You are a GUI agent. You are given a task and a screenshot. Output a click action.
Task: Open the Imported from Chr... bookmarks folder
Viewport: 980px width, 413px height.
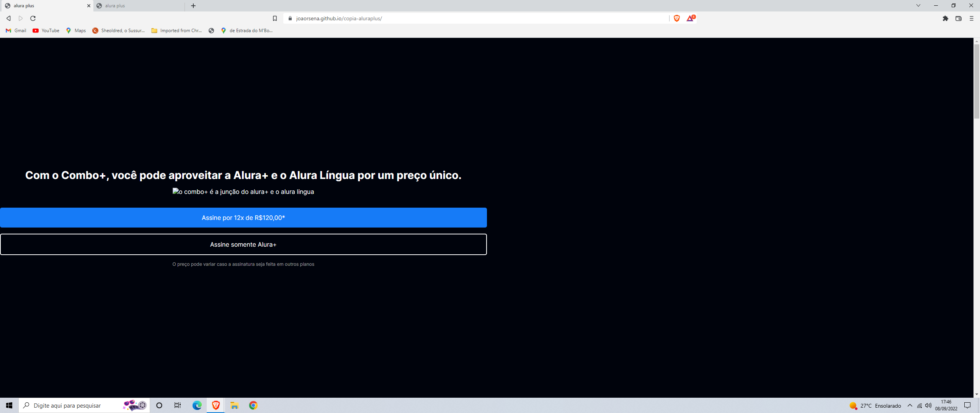(176, 31)
